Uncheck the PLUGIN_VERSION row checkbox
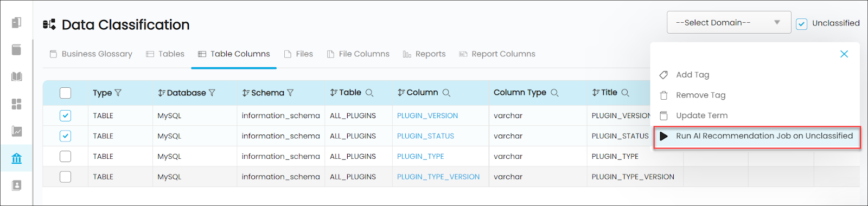The width and height of the screenshot is (868, 206). click(x=66, y=115)
